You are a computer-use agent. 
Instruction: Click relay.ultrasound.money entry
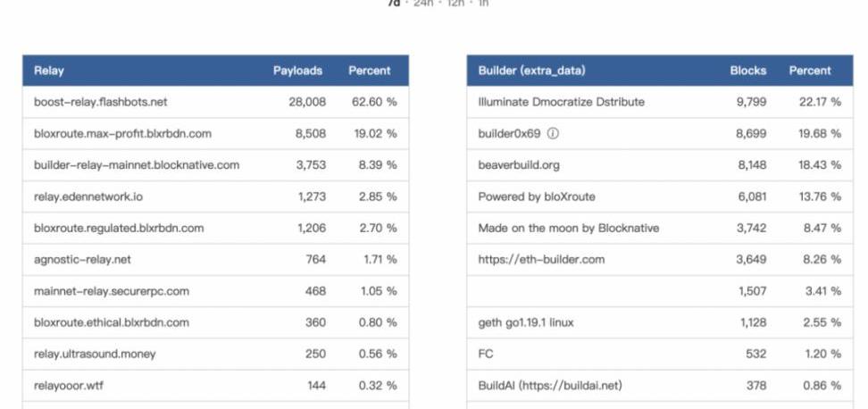pyautogui.click(x=95, y=354)
